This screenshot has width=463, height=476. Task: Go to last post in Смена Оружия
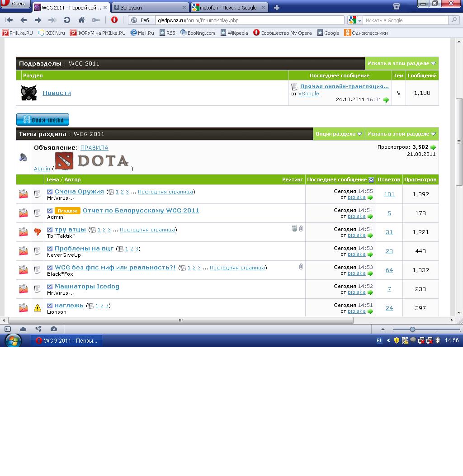click(370, 198)
